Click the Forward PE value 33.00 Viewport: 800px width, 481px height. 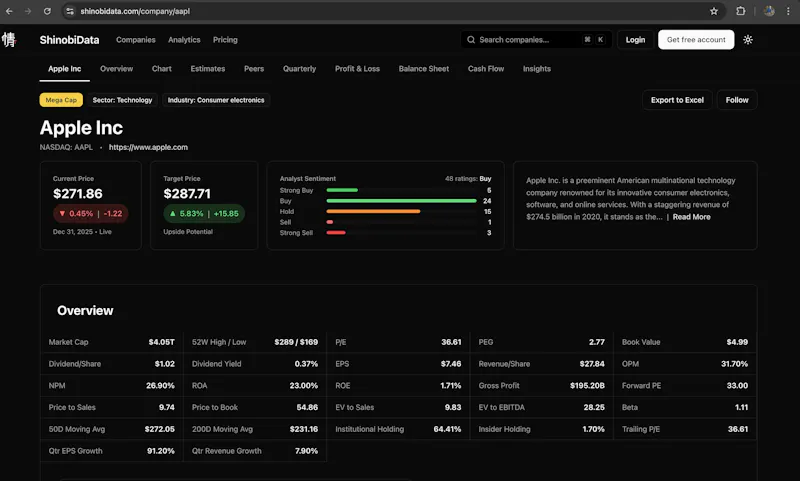click(737, 386)
